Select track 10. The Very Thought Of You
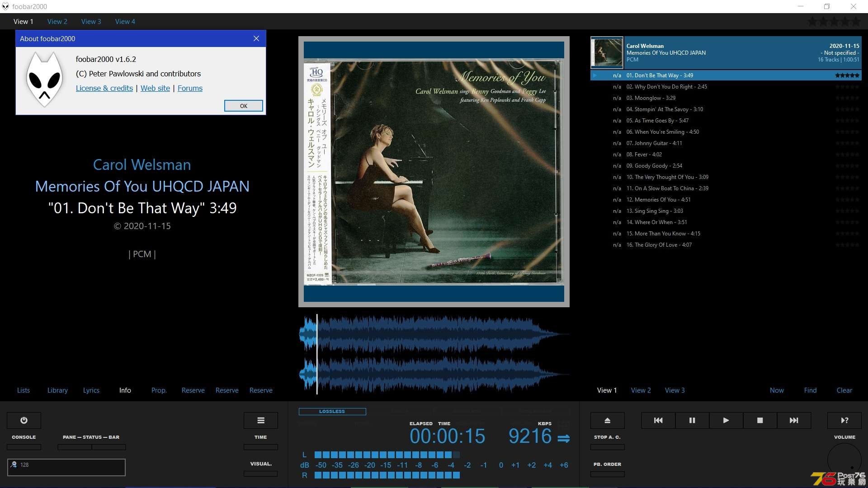This screenshot has height=488, width=868. tap(726, 177)
